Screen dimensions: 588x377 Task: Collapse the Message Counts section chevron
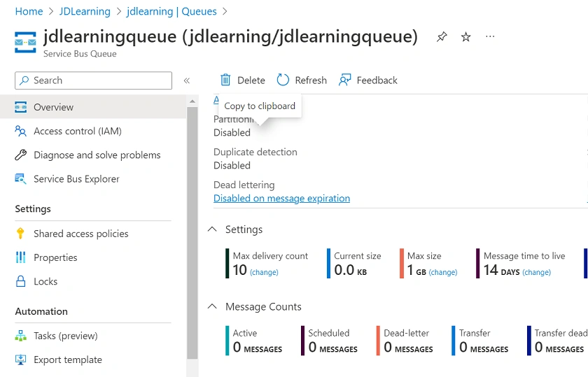coord(212,306)
